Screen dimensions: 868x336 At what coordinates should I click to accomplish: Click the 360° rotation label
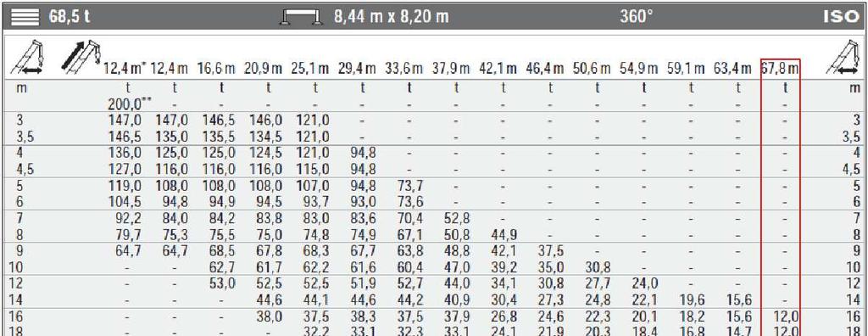pos(636,17)
